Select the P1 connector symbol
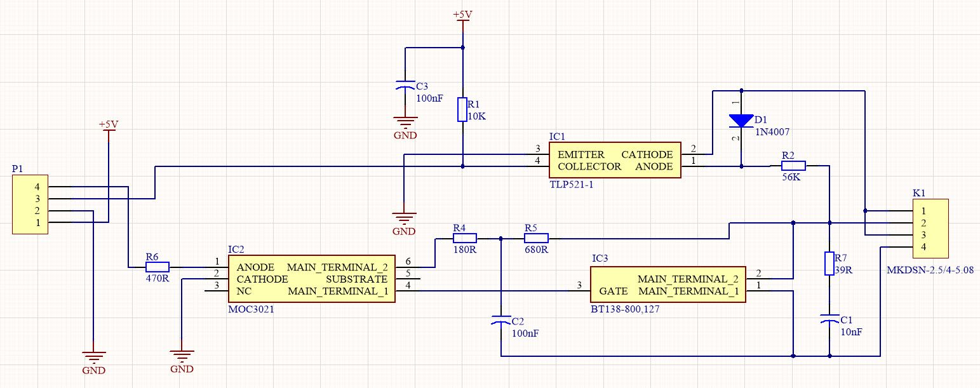Screen dimensions: 980x388 pos(29,203)
